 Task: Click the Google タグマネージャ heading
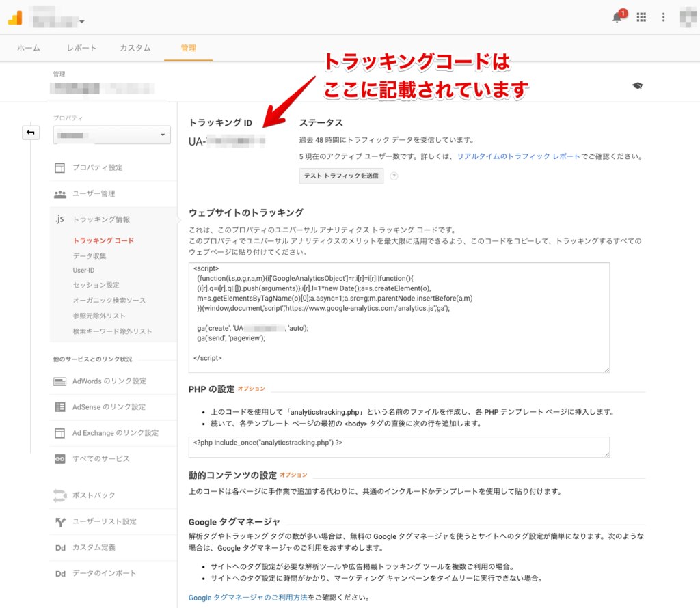tap(234, 523)
